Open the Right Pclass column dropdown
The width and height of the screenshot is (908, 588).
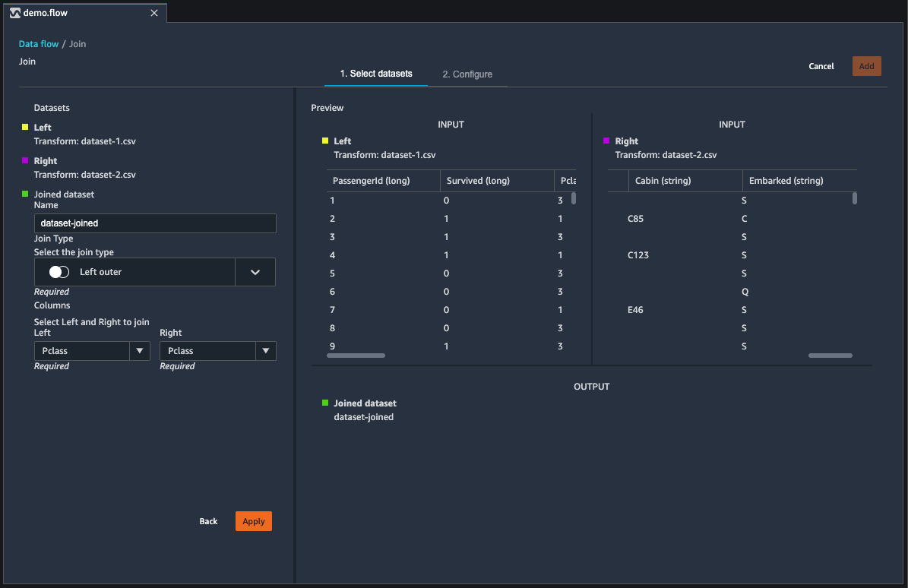point(266,350)
